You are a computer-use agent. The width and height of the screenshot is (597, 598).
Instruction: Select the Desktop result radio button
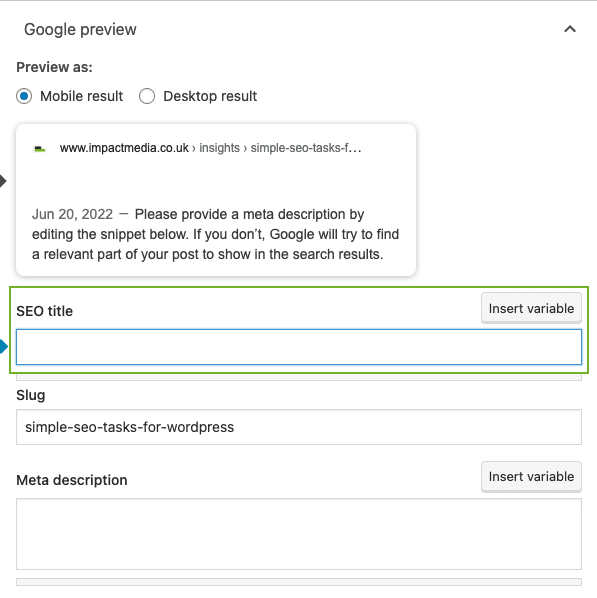tap(147, 96)
